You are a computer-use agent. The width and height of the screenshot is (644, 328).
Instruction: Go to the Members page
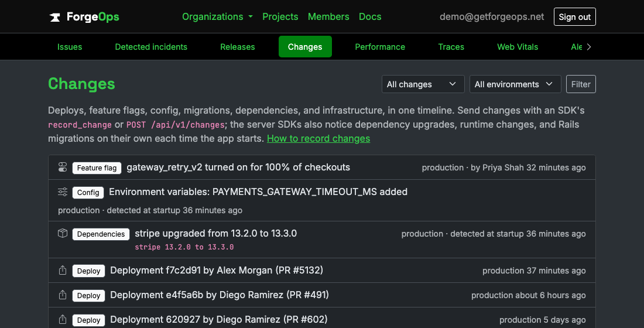[x=328, y=17]
